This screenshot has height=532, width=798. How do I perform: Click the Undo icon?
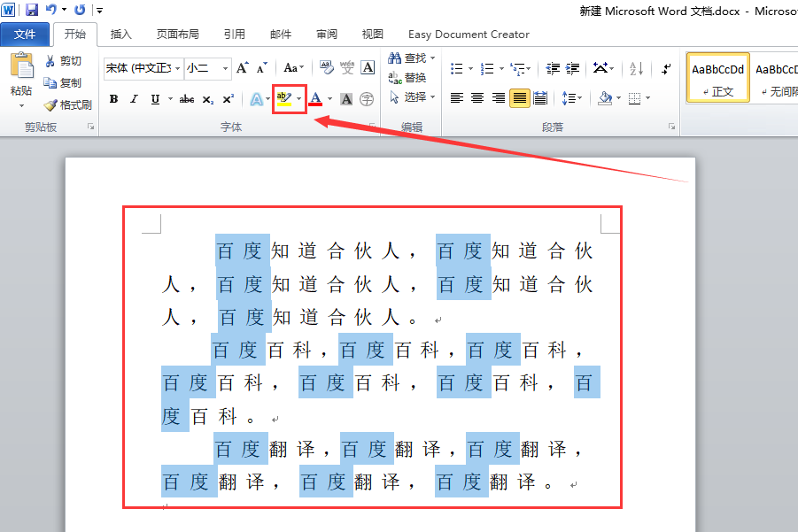(x=50, y=10)
